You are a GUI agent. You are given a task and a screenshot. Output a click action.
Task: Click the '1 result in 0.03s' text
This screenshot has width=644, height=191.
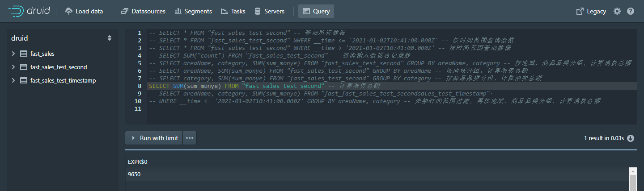point(604,138)
